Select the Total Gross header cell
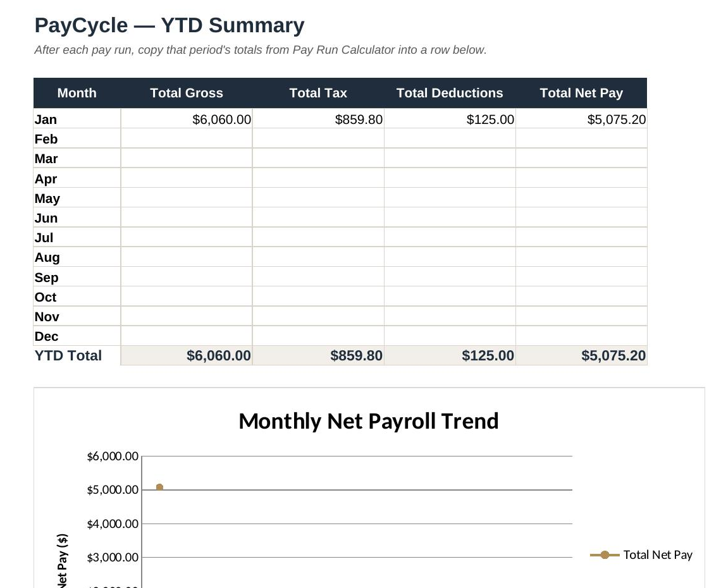Screen dimensions: 721x588 point(186,93)
